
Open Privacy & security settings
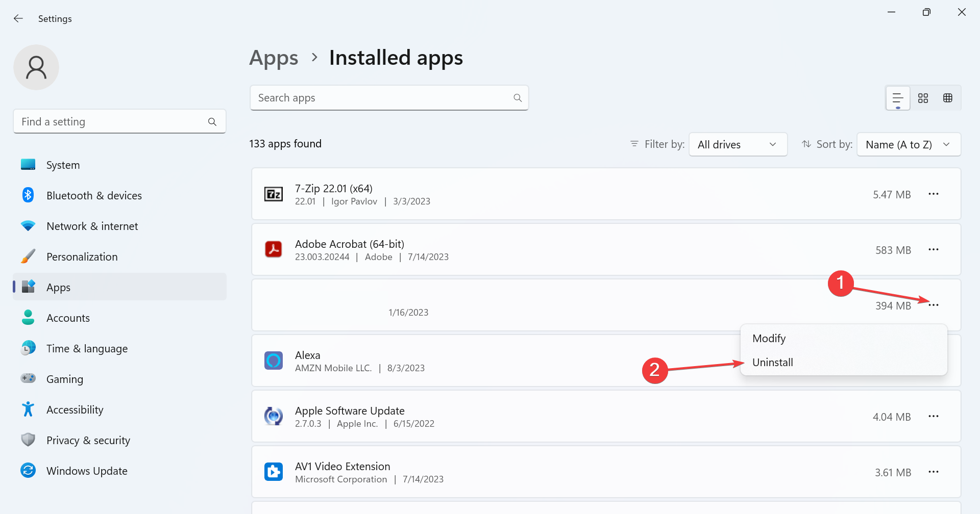(x=88, y=440)
